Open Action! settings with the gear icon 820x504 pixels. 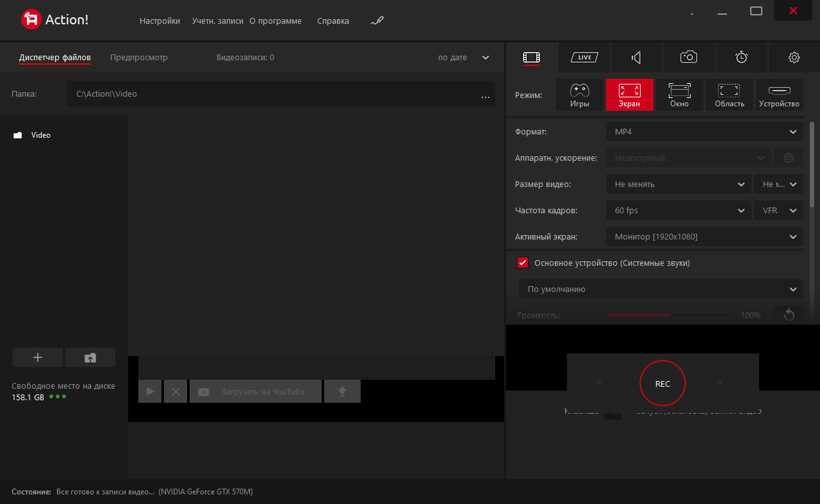[x=794, y=57]
